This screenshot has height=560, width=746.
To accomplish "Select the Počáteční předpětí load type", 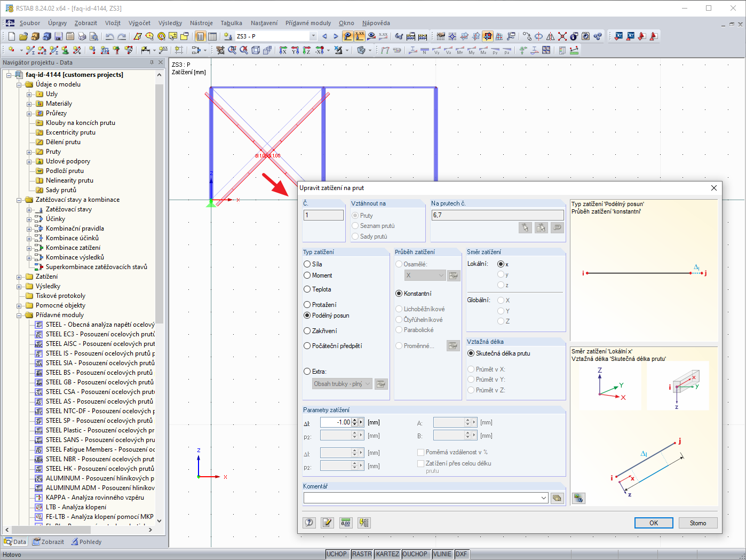I will pos(307,346).
